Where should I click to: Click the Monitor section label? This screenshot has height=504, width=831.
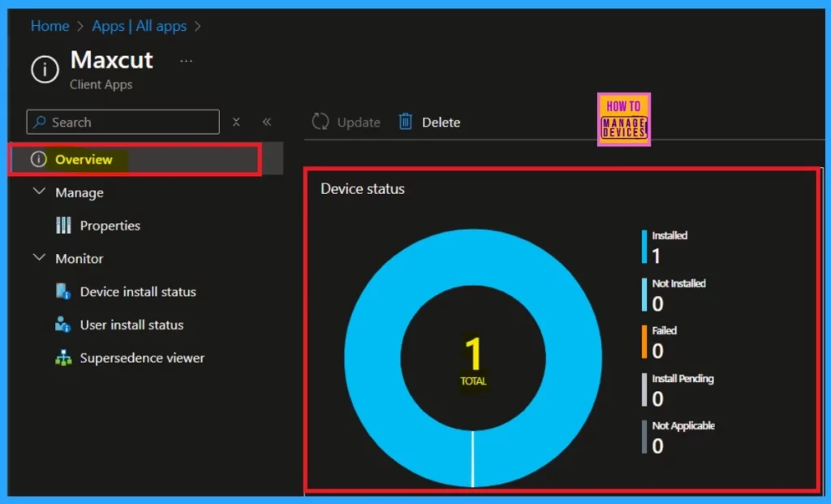[x=80, y=259]
